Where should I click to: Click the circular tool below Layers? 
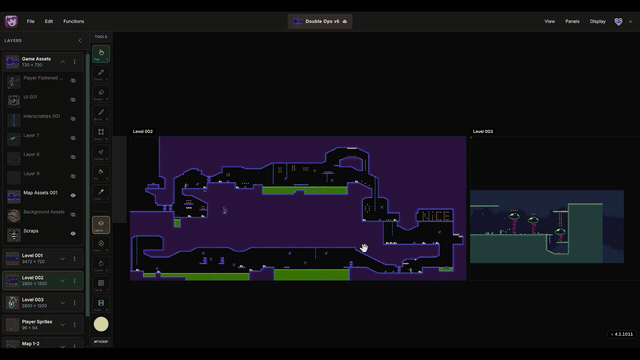click(101, 245)
